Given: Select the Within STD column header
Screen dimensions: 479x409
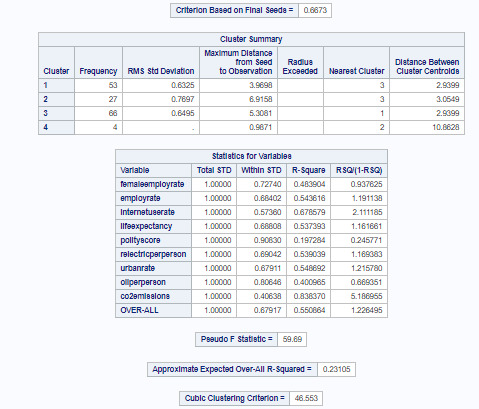Looking at the screenshot, I should [261, 170].
